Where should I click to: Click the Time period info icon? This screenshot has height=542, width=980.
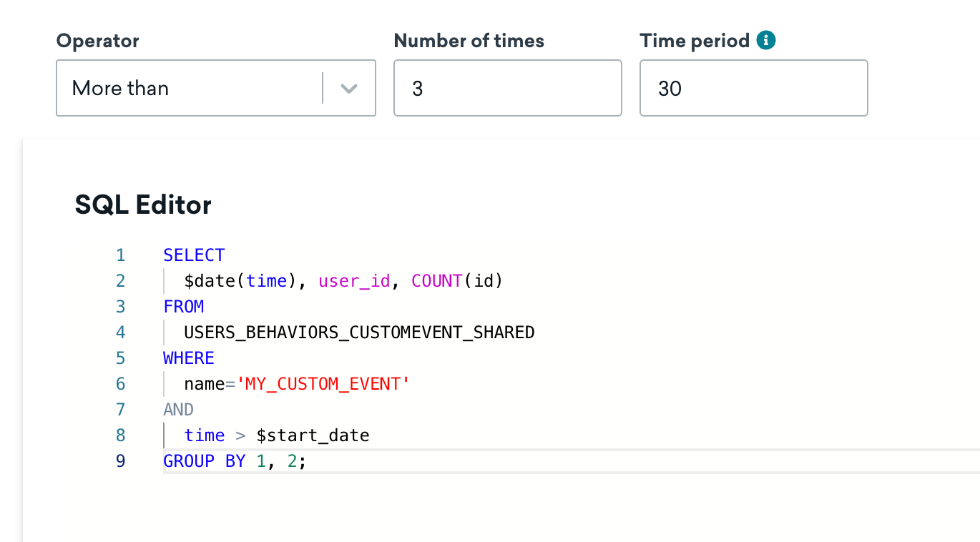[x=766, y=41]
